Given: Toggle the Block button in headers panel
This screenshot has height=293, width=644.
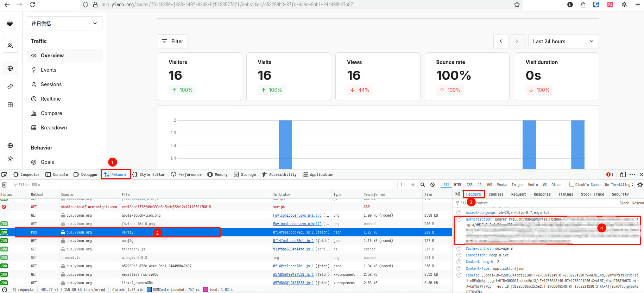Looking at the screenshot, I should (624, 203).
